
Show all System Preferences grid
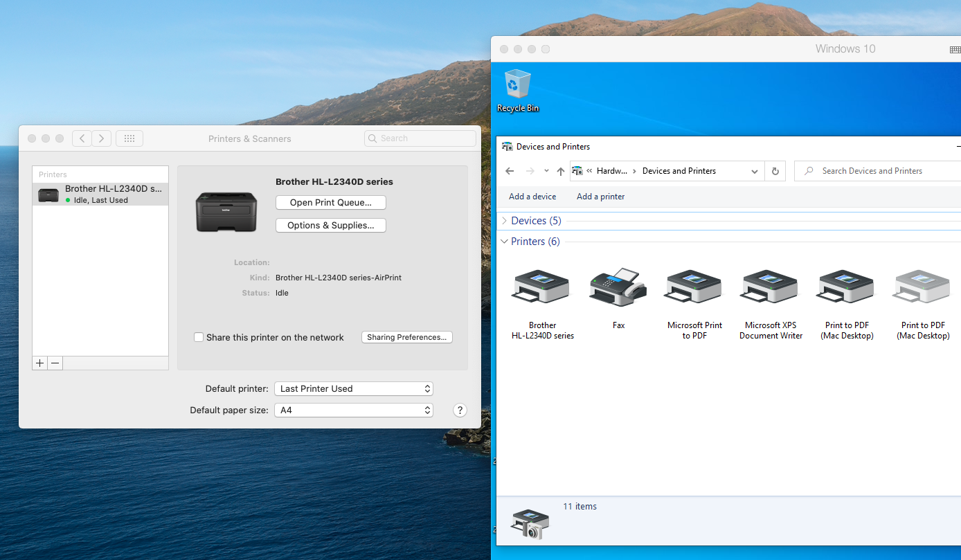click(129, 138)
